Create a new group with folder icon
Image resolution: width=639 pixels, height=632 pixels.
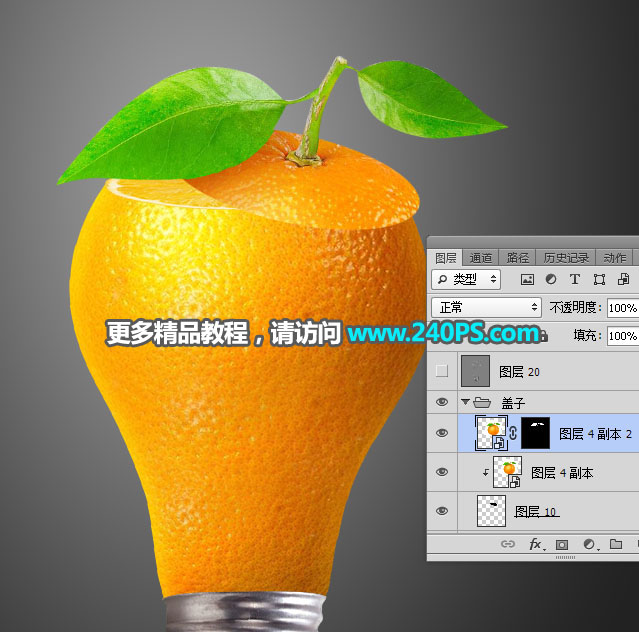[x=616, y=544]
